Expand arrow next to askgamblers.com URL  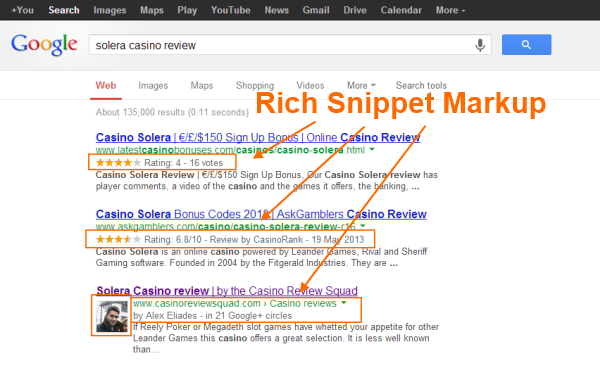pos(363,226)
